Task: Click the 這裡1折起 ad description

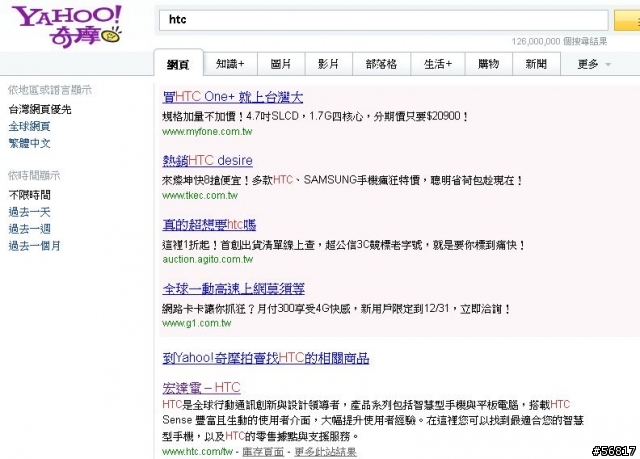Action: [344, 245]
